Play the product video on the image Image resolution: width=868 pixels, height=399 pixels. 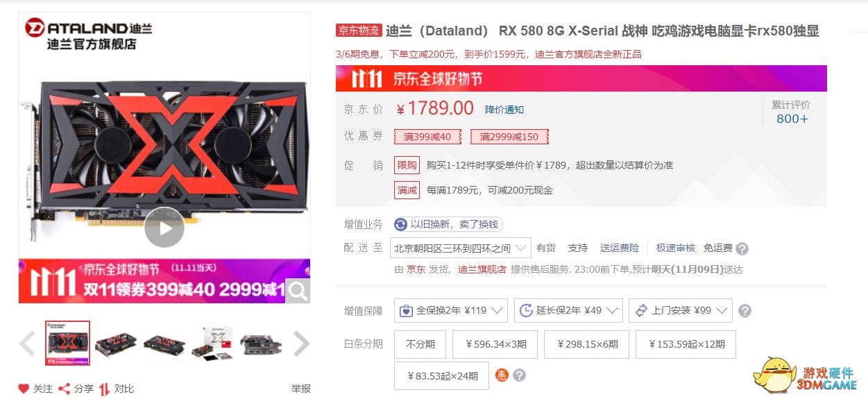pos(164,227)
